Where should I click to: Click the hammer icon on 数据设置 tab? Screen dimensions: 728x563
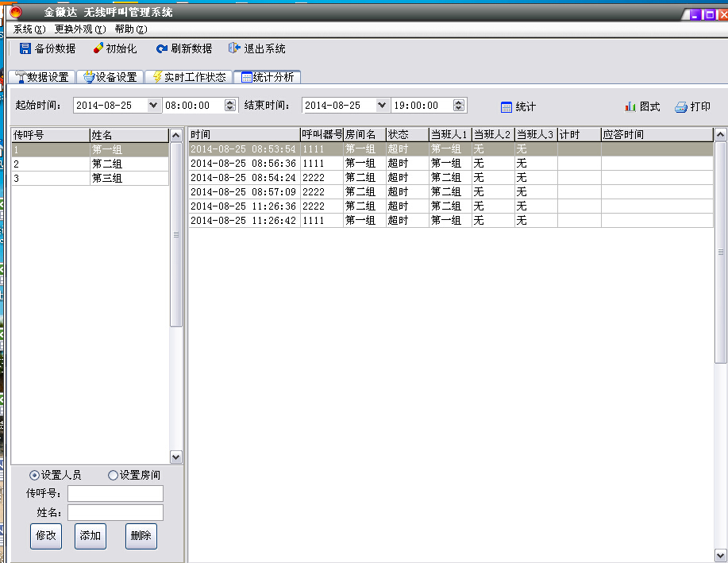(21, 77)
